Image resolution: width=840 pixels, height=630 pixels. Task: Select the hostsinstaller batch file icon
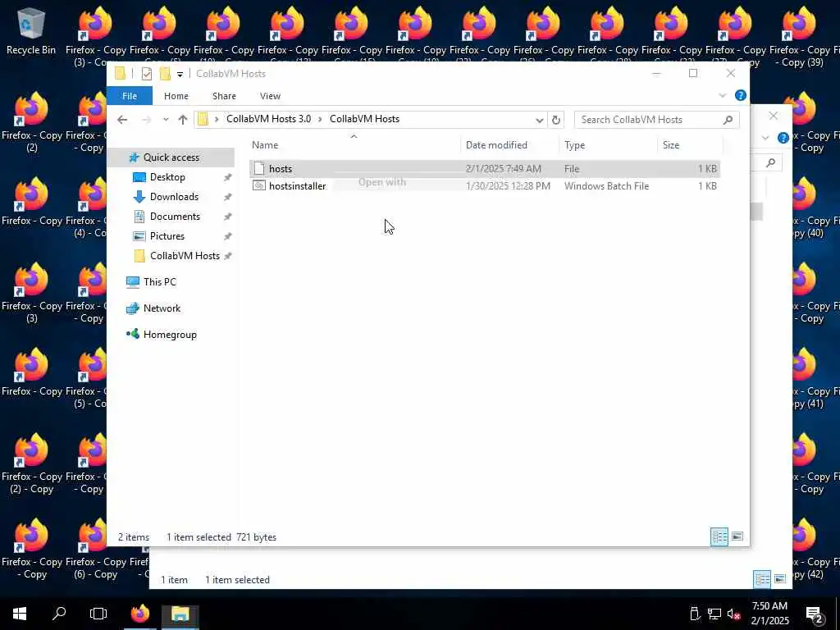point(259,186)
